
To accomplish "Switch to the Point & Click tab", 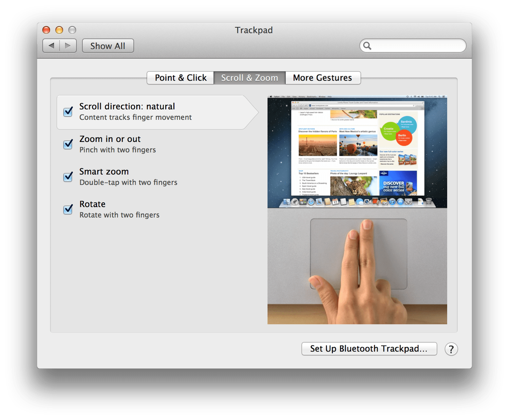I will [181, 78].
